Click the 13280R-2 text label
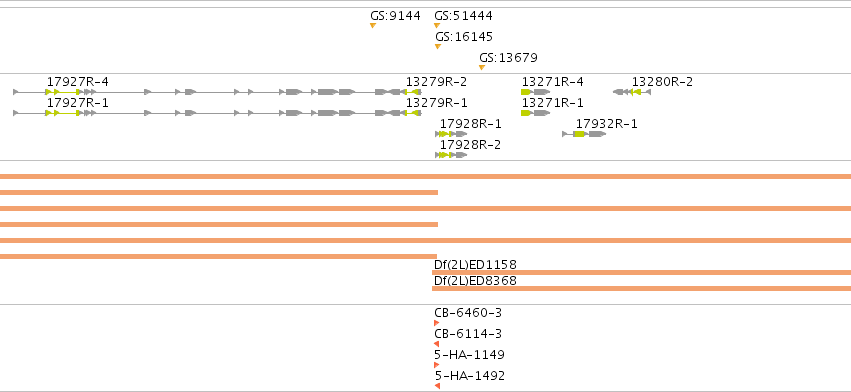851x392 pixels. tap(662, 82)
